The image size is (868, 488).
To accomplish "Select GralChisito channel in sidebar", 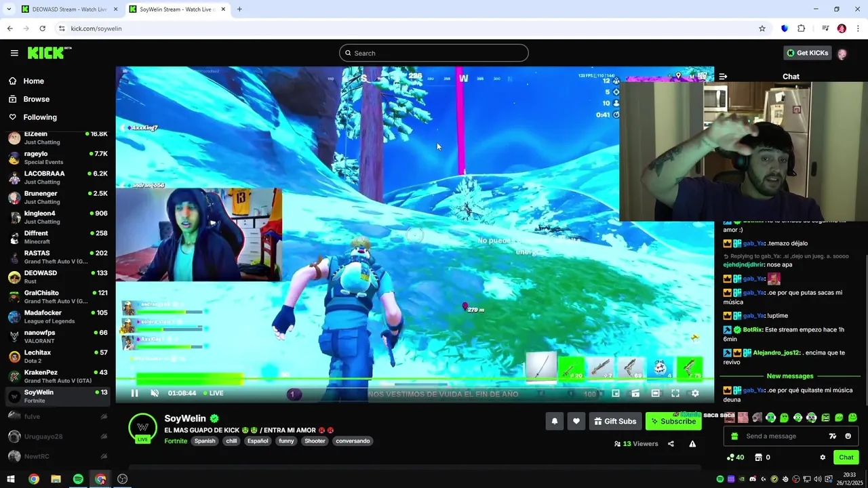I will click(58, 297).
